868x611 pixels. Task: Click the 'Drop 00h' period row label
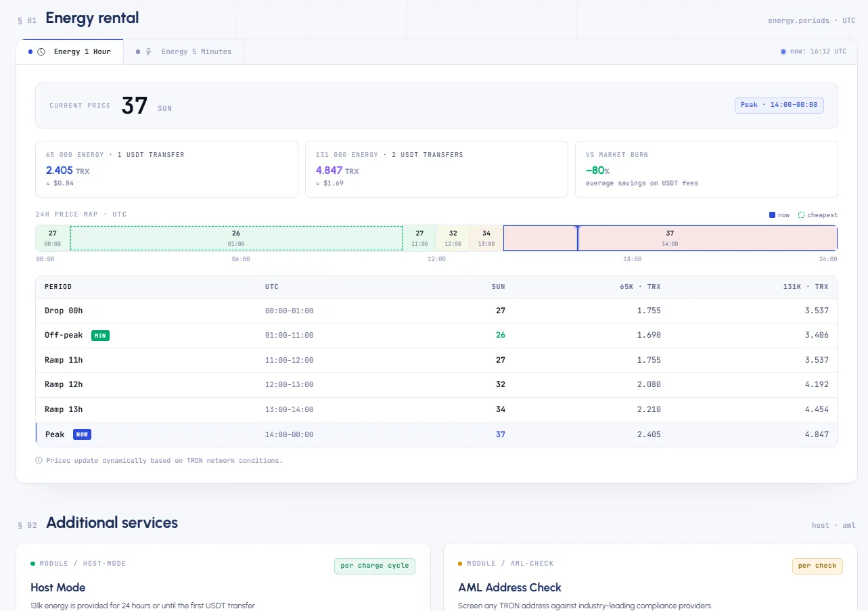64,311
